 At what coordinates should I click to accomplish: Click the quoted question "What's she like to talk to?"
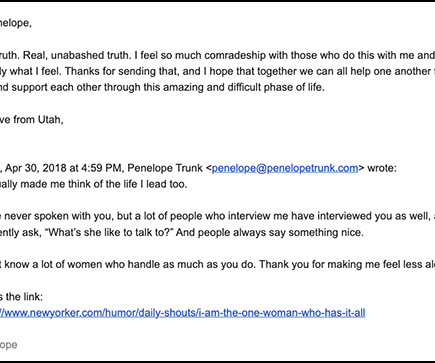click(x=109, y=232)
